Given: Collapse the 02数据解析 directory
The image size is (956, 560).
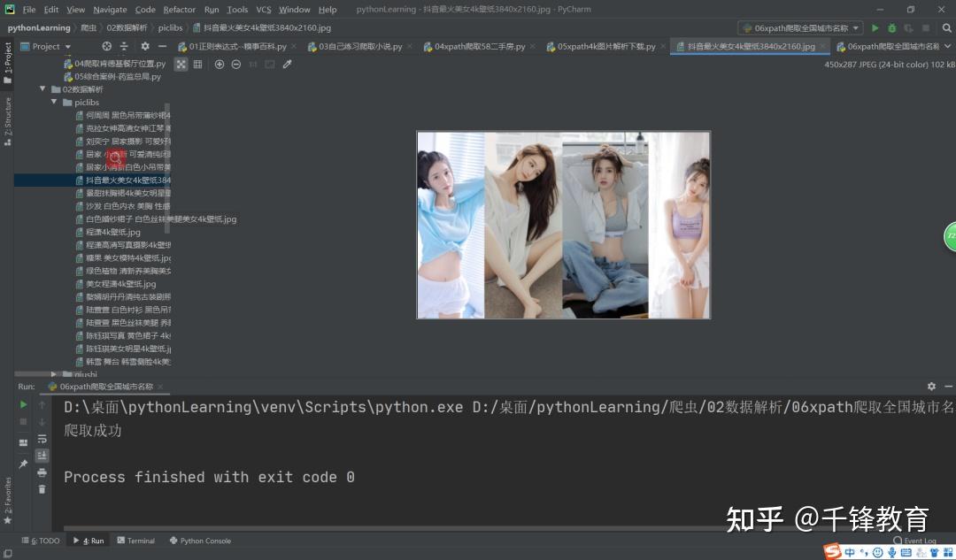Looking at the screenshot, I should (x=42, y=89).
